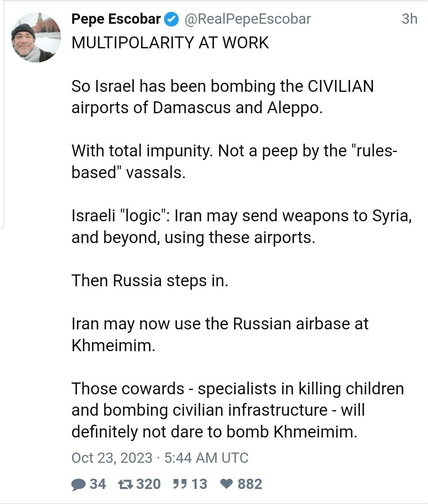Click the paragraph about Damascus and Aleppo airports
The image size is (428, 504).
pyautogui.click(x=222, y=97)
